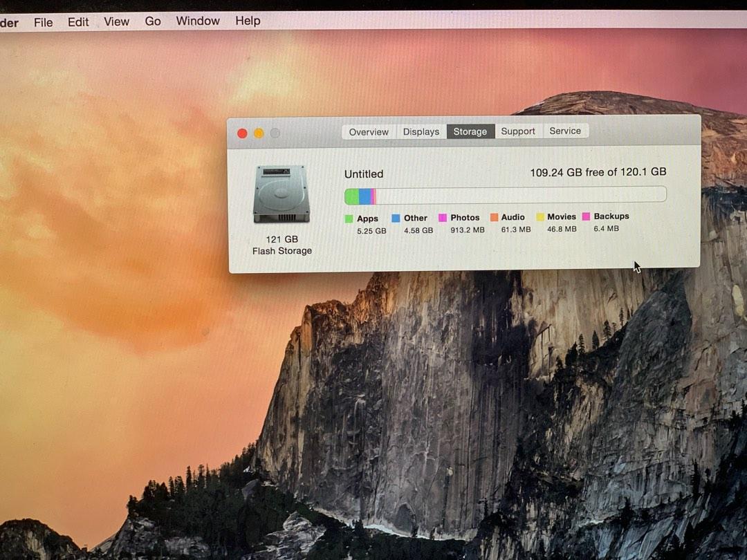Switch to the Displays tab
Image resolution: width=747 pixels, height=560 pixels.
[421, 131]
